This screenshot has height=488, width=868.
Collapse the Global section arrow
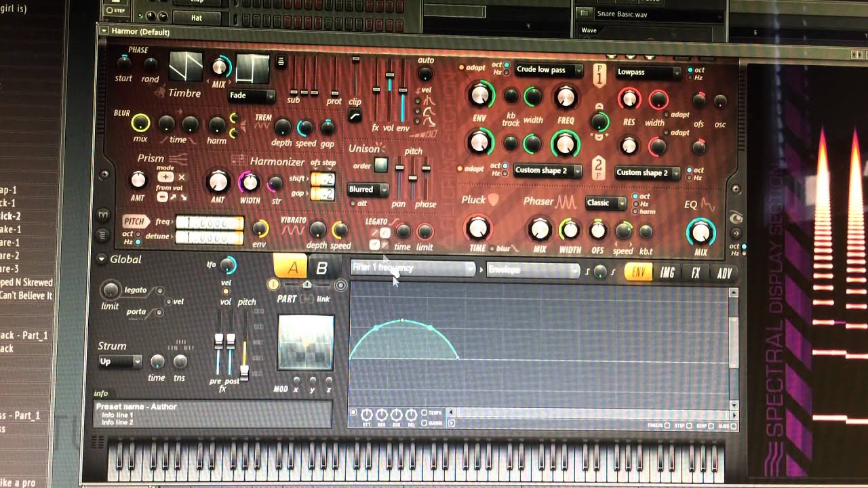pos(102,259)
